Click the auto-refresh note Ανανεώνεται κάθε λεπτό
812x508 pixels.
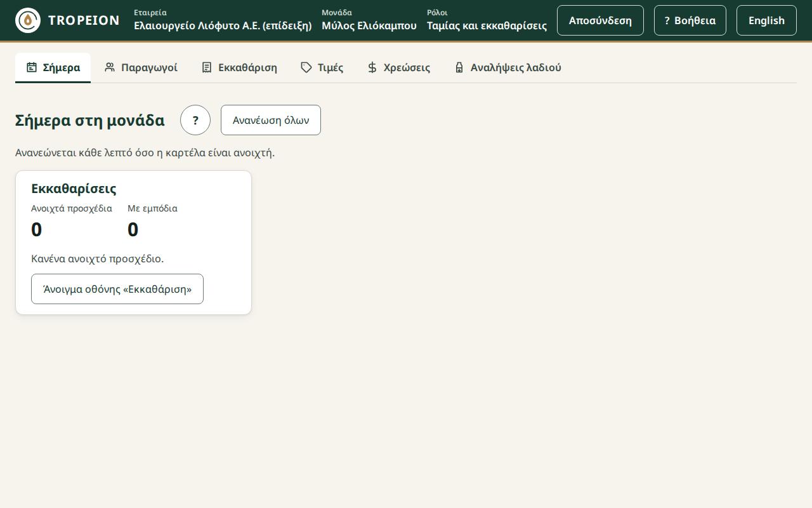click(x=145, y=152)
